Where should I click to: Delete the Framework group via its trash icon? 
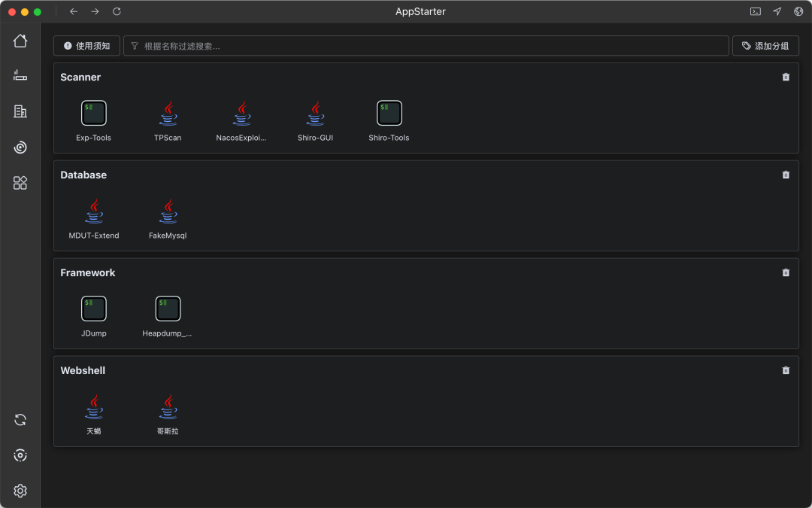pos(786,272)
